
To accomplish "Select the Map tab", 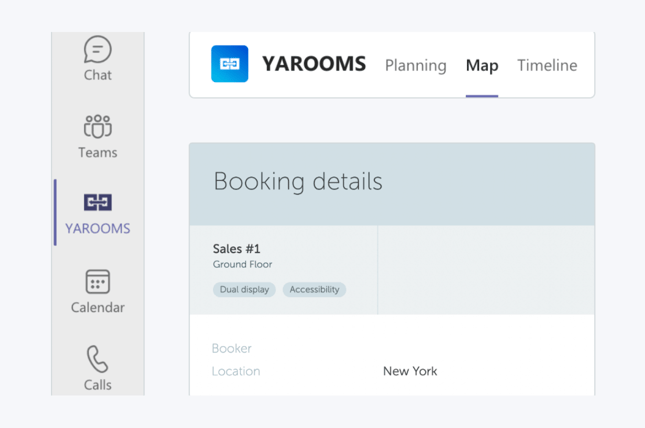I will tap(482, 65).
